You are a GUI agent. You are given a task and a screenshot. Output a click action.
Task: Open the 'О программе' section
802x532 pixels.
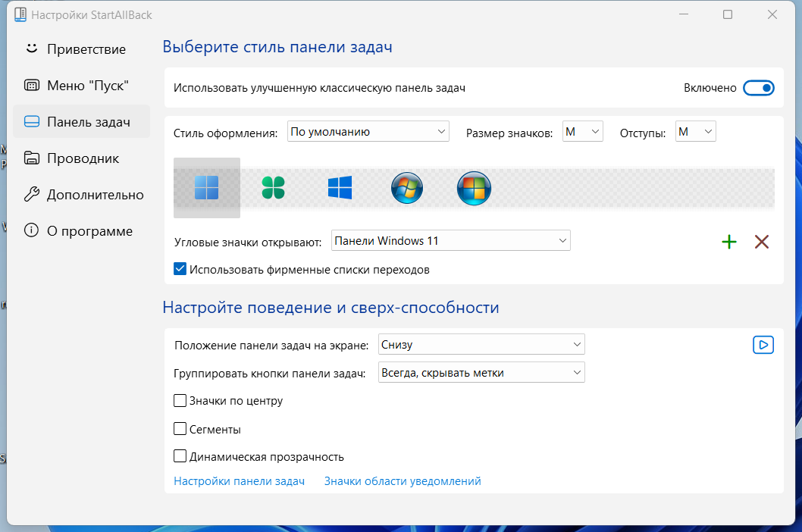(81, 231)
